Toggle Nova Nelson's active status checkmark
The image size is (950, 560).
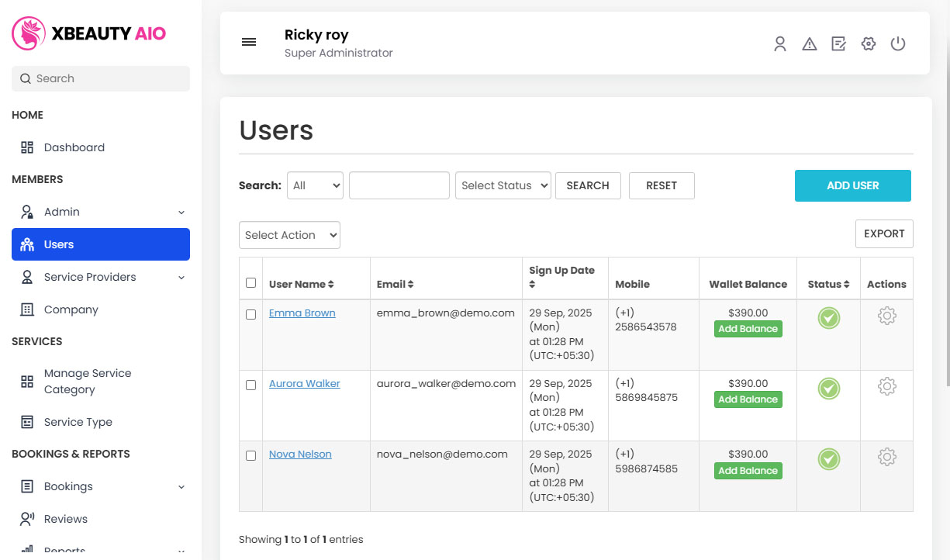(828, 459)
